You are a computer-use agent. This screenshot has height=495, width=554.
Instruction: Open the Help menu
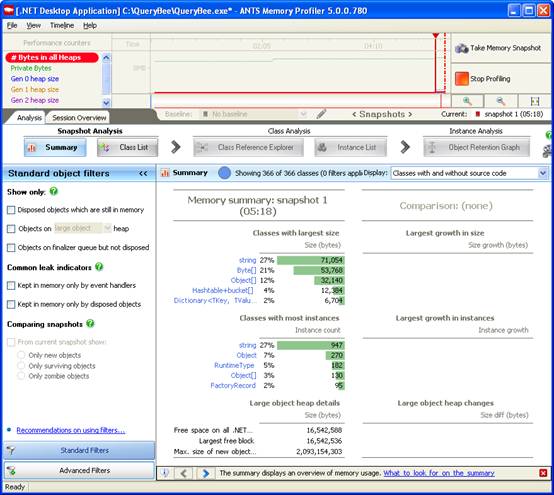coord(90,25)
